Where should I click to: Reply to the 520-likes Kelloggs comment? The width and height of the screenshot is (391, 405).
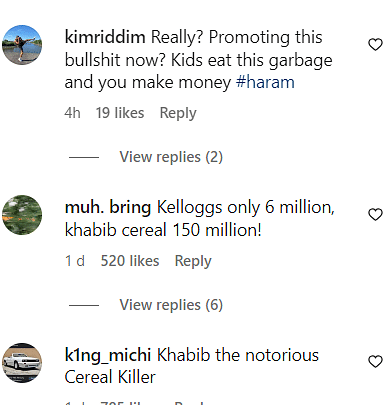coord(193,261)
